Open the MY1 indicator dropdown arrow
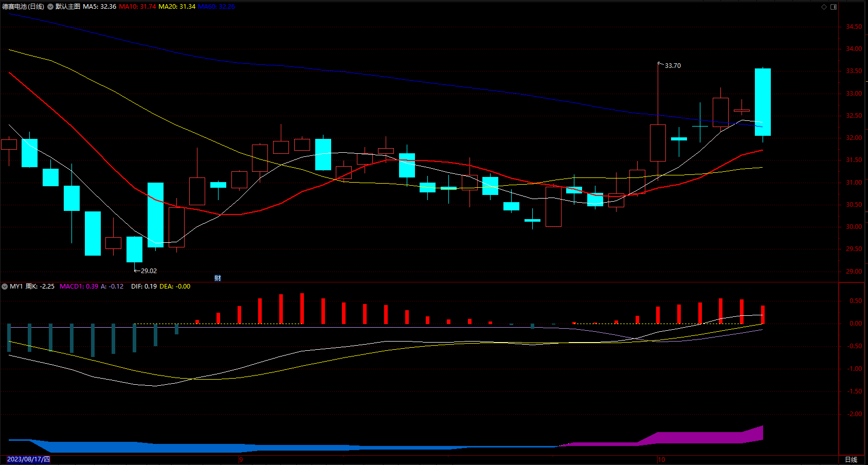The width and height of the screenshot is (868, 465). 5,287
